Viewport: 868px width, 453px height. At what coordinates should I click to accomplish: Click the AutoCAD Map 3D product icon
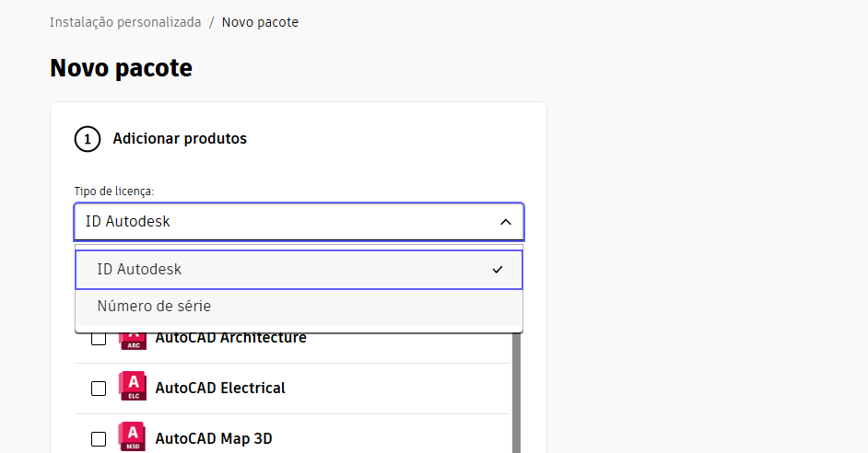[x=133, y=437]
